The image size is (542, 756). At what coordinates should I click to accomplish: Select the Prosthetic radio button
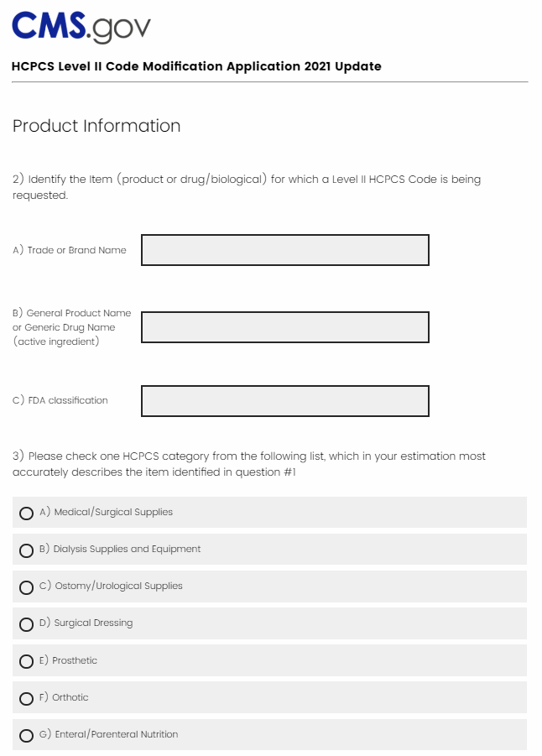(26, 661)
